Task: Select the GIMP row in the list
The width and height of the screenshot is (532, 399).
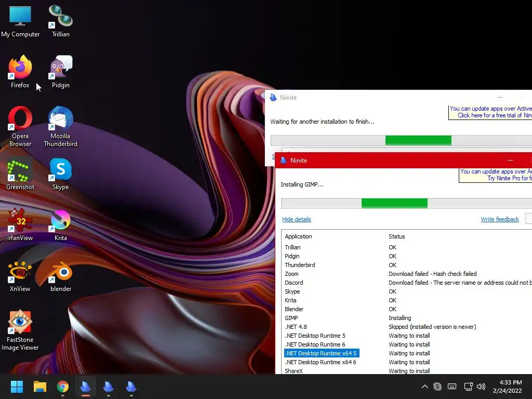Action: (406, 318)
